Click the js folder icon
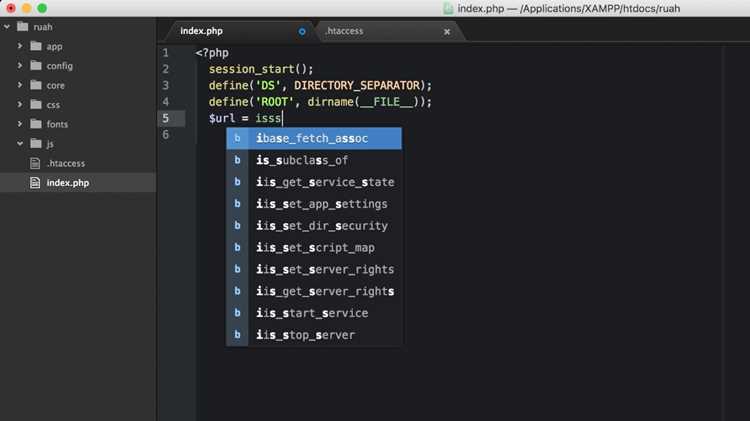Screen dimensions: 750x421 coord(36,143)
